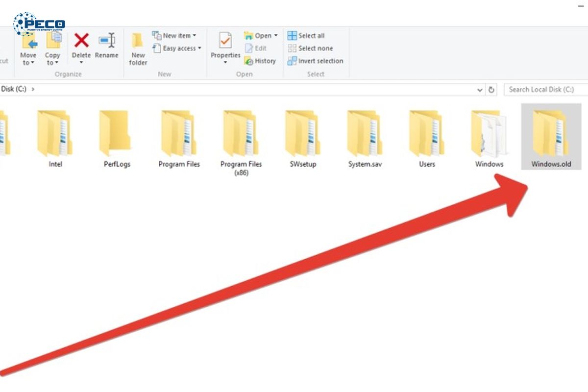588x392 pixels.
Task: Expand the Move to dropdown arrow
Action: (33, 63)
